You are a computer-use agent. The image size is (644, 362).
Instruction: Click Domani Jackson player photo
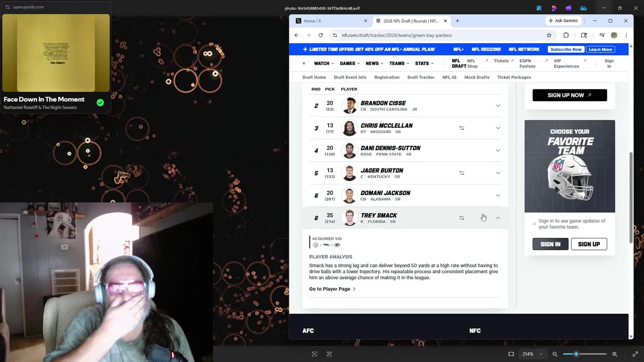pyautogui.click(x=349, y=195)
